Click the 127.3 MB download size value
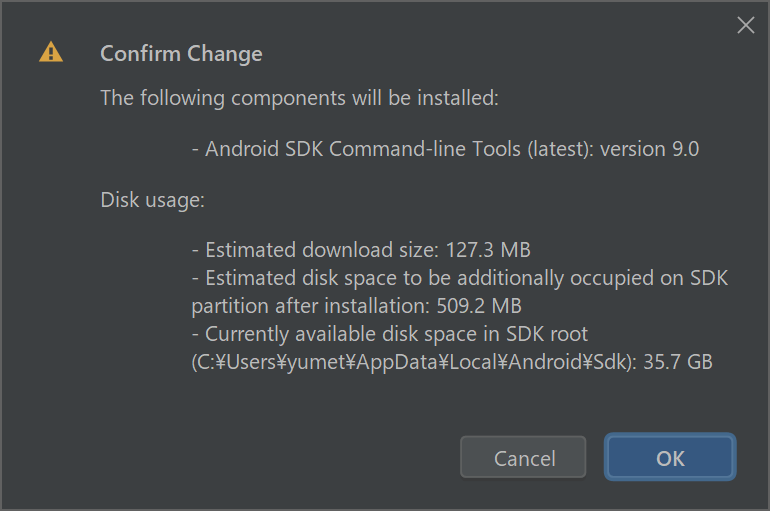Image resolution: width=770 pixels, height=511 pixels. (x=488, y=250)
